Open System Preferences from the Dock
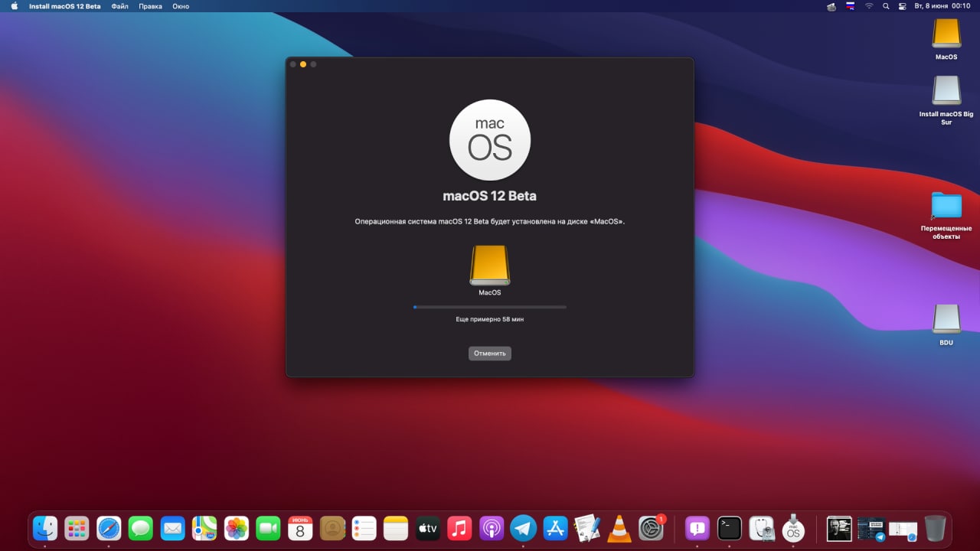The image size is (980, 551). (651, 528)
